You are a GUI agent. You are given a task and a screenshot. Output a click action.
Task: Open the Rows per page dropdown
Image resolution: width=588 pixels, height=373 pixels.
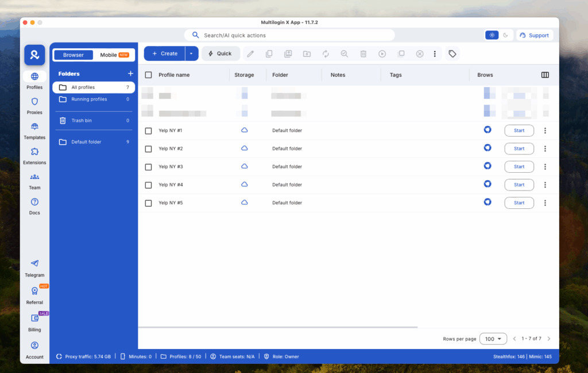point(493,339)
